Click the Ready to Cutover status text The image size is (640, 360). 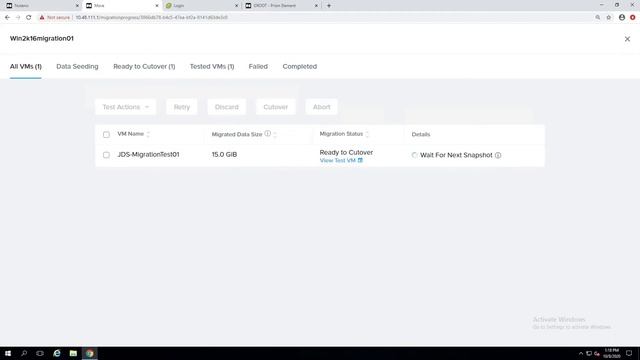pyautogui.click(x=346, y=152)
